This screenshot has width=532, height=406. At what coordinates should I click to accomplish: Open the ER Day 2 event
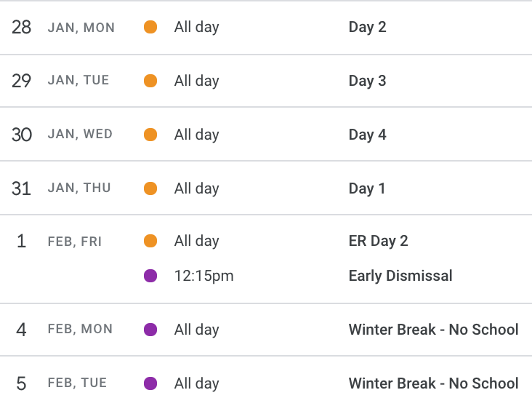pyautogui.click(x=379, y=242)
